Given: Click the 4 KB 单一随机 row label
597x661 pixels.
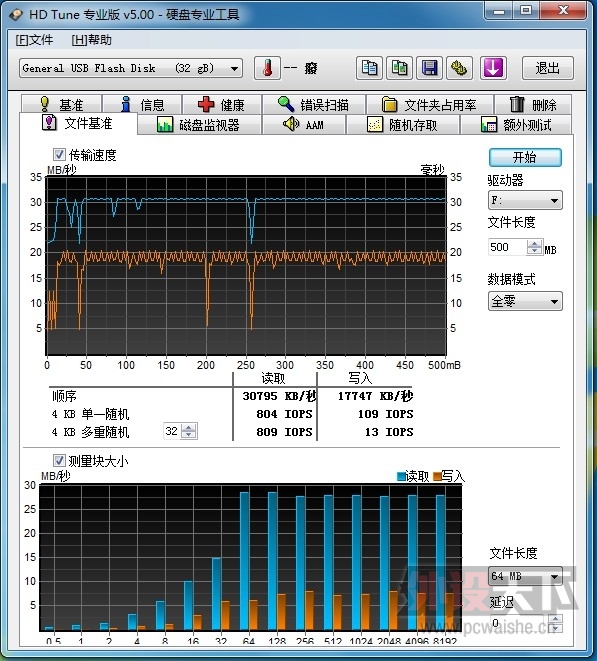Looking at the screenshot, I should [90, 414].
